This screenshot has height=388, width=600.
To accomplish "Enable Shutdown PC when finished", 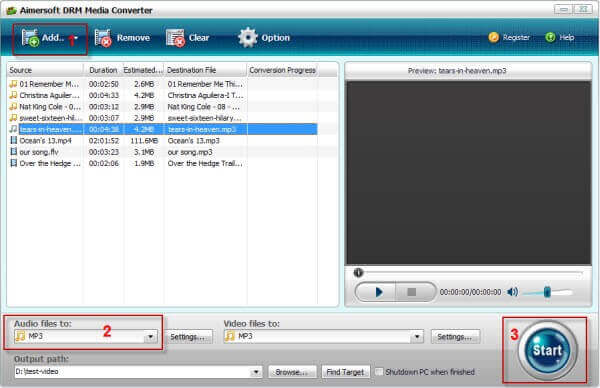I will tap(379, 372).
